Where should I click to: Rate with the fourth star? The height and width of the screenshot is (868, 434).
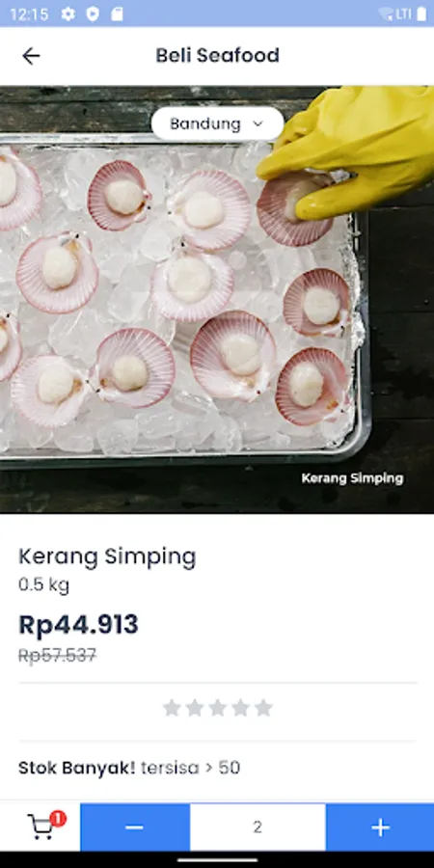click(241, 708)
